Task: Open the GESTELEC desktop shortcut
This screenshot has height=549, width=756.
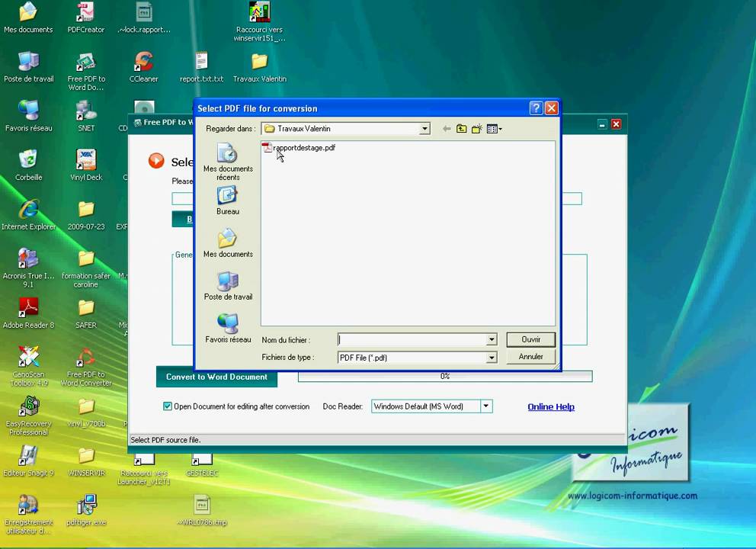Action: [201, 465]
